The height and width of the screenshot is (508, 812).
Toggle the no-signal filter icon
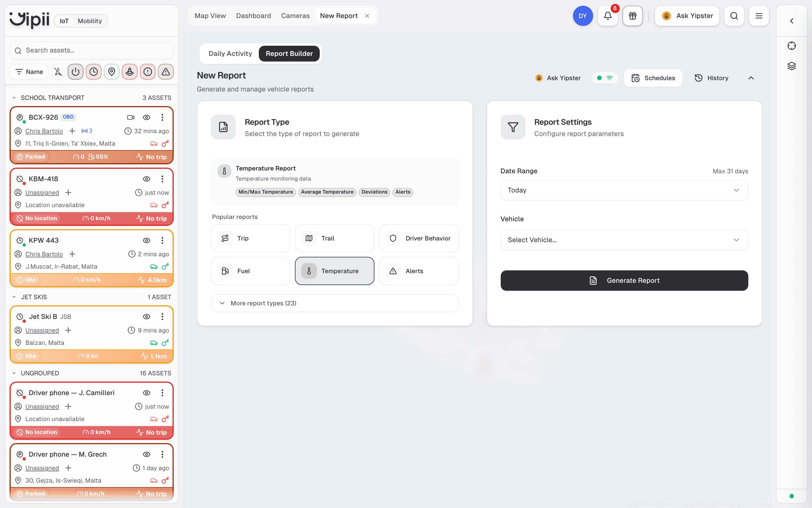[58, 72]
